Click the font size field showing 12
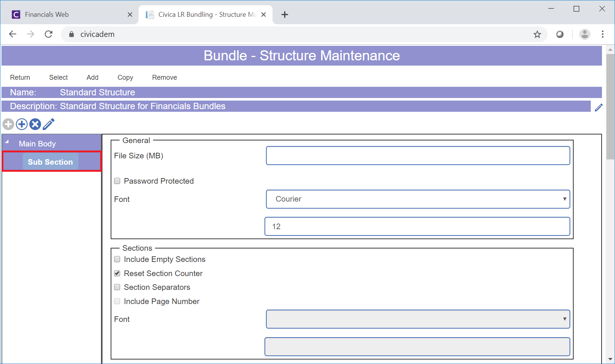 tap(417, 227)
